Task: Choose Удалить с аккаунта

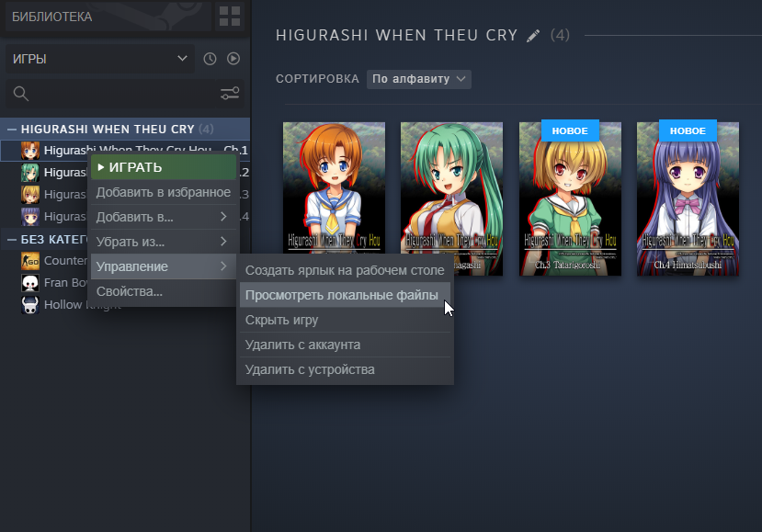Action: (x=345, y=345)
